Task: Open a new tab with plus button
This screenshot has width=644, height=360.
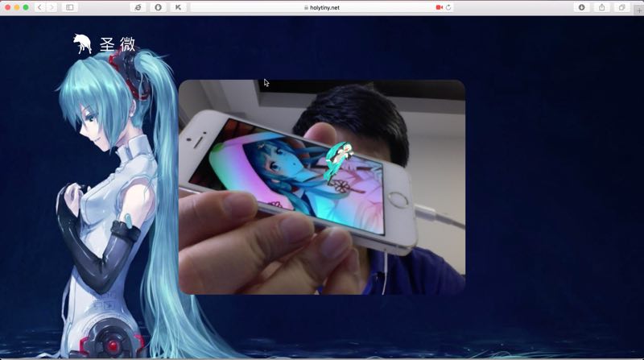Action: [639, 10]
